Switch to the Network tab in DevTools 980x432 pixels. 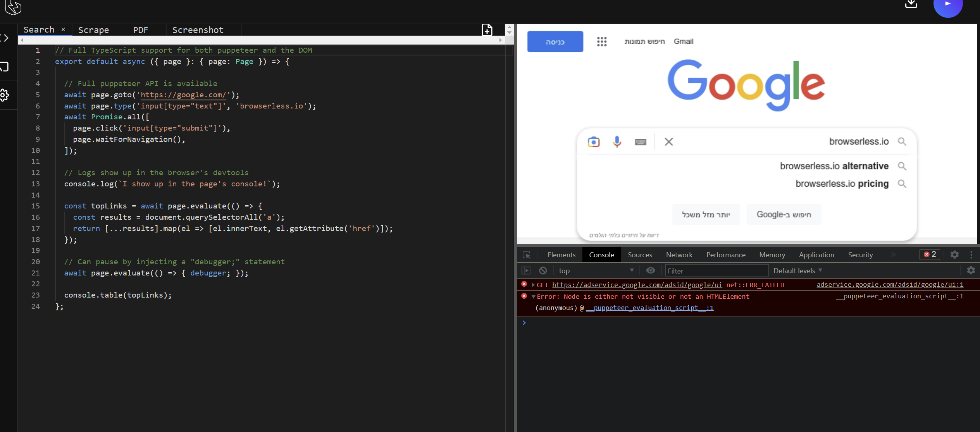tap(679, 255)
